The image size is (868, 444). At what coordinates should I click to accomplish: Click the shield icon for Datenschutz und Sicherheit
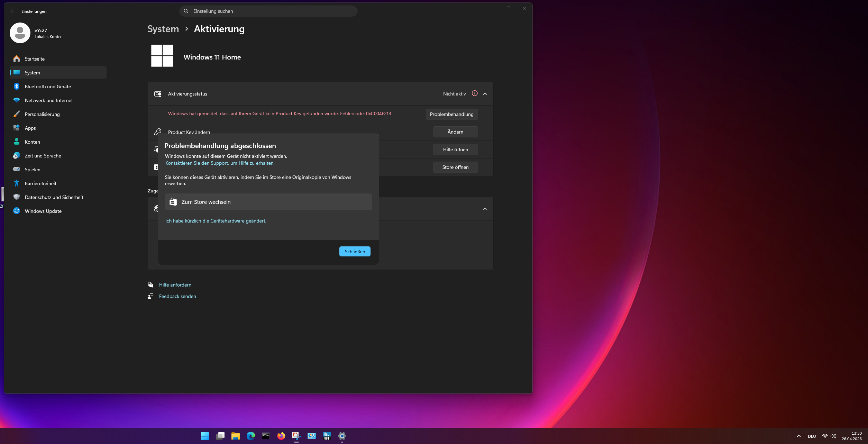point(17,197)
